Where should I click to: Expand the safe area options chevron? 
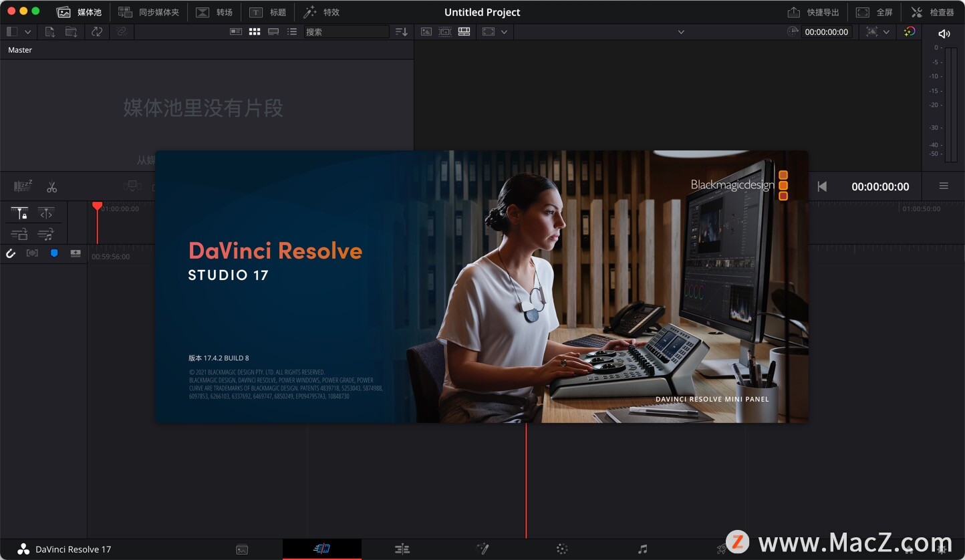tap(504, 31)
